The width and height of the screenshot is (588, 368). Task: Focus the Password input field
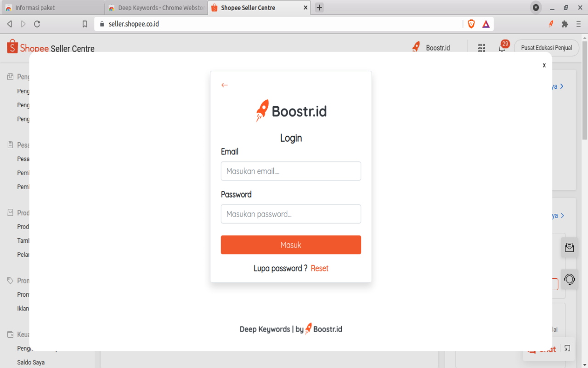click(291, 214)
